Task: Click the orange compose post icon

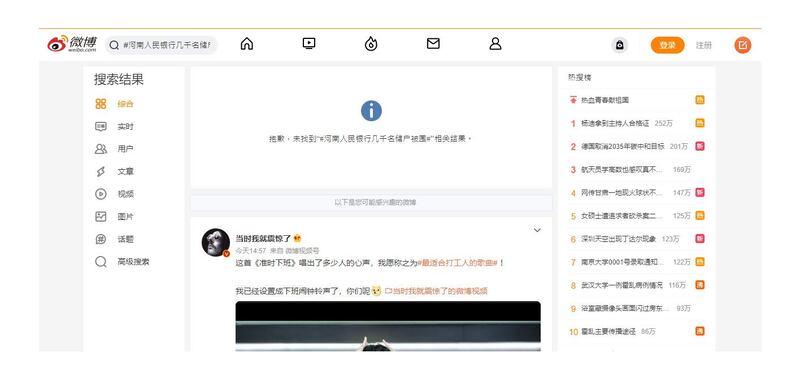Action: 743,45
